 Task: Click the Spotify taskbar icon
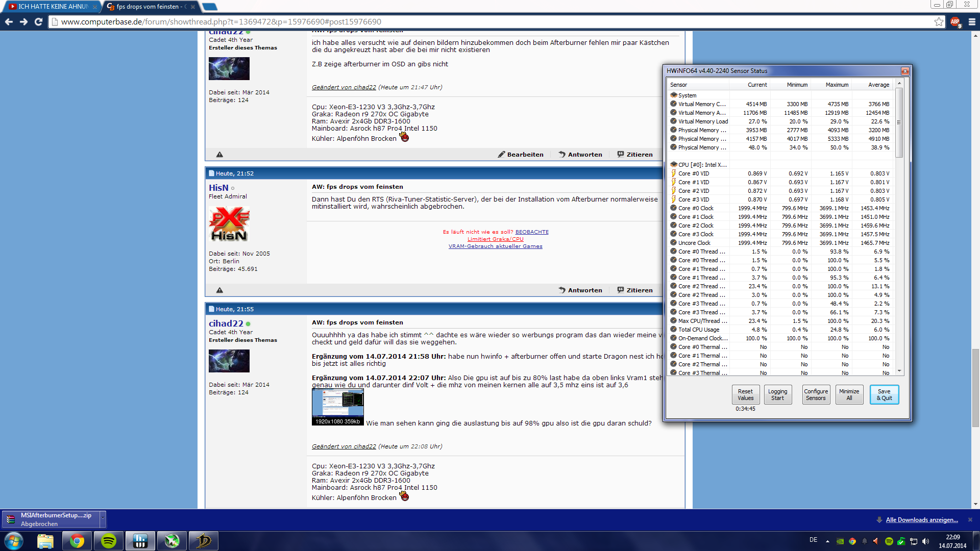109,541
